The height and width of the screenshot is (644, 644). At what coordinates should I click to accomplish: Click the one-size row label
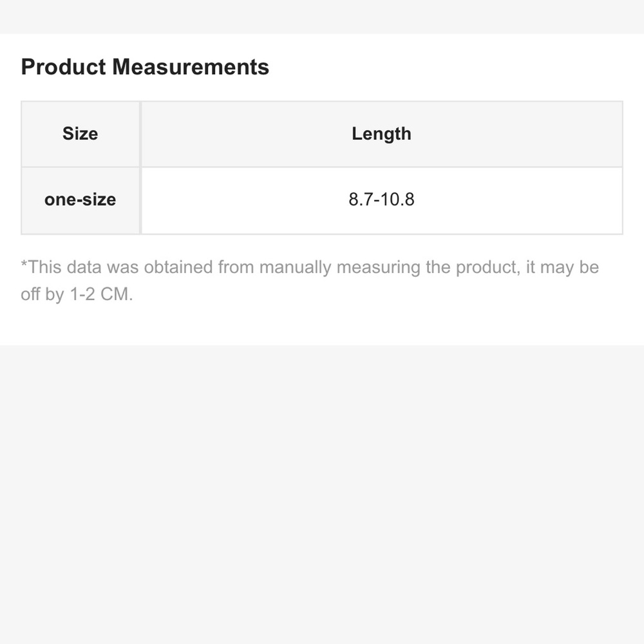(x=80, y=200)
